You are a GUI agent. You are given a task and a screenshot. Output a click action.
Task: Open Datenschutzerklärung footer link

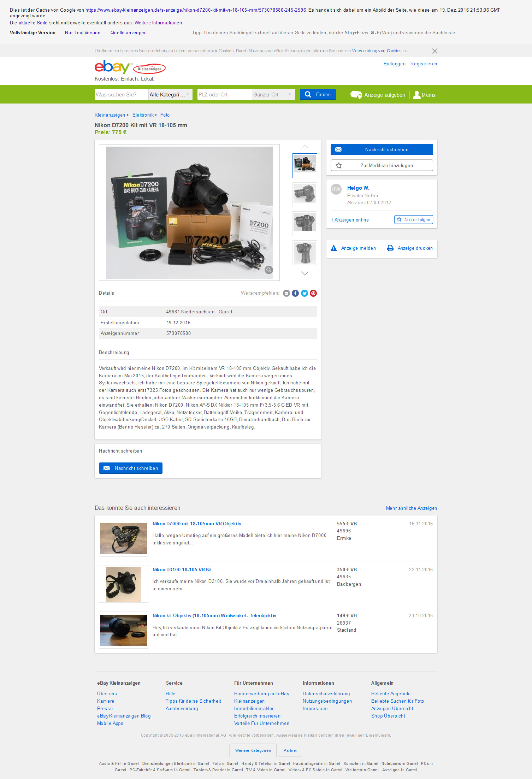point(326,694)
